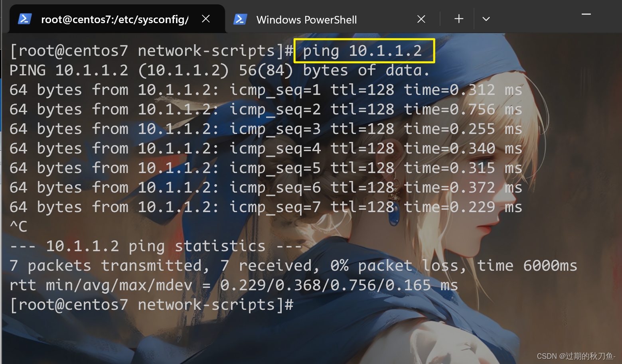The image size is (622, 364).
Task: Click the last '[root@centos7 network-scripts]#' prompt
Action: (x=152, y=305)
